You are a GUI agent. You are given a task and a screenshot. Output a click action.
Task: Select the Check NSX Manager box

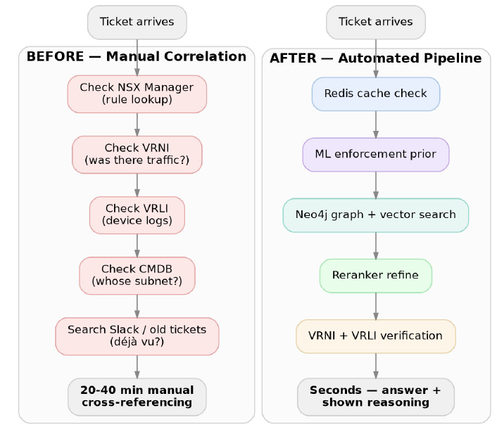tap(137, 94)
